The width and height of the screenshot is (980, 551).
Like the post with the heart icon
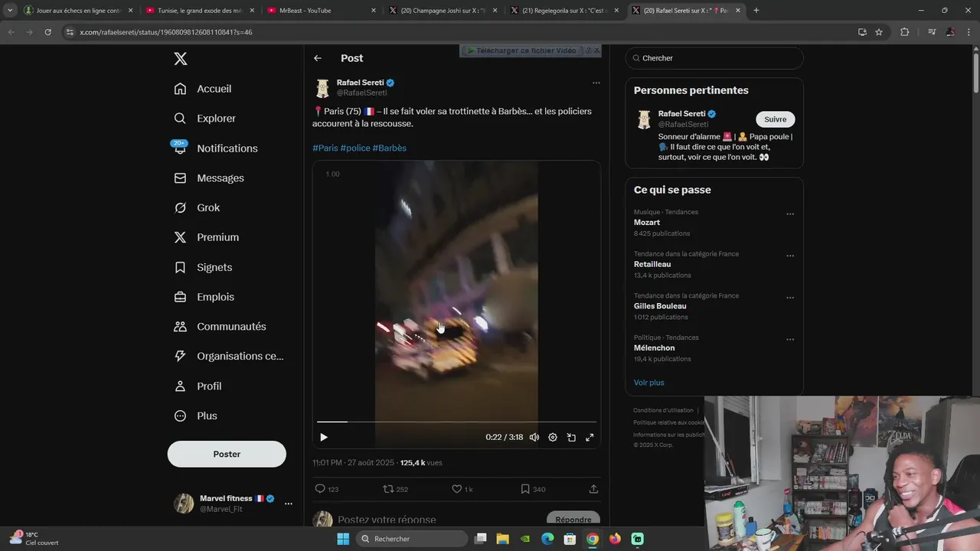coord(462,489)
